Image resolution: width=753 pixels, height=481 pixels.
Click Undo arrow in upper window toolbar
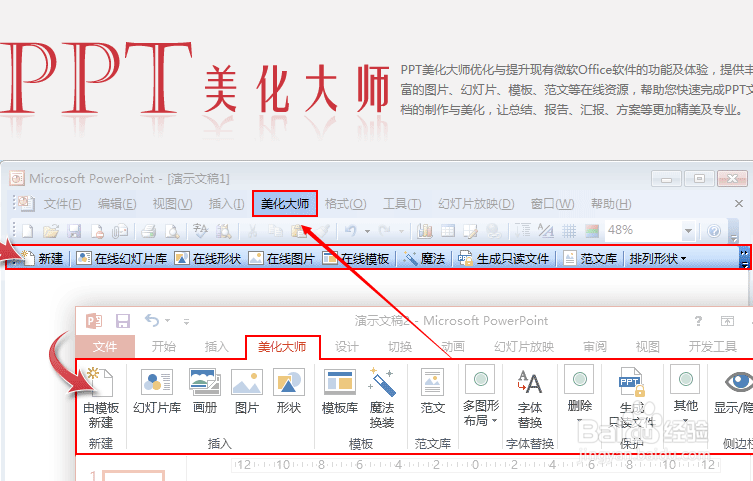coord(351,231)
